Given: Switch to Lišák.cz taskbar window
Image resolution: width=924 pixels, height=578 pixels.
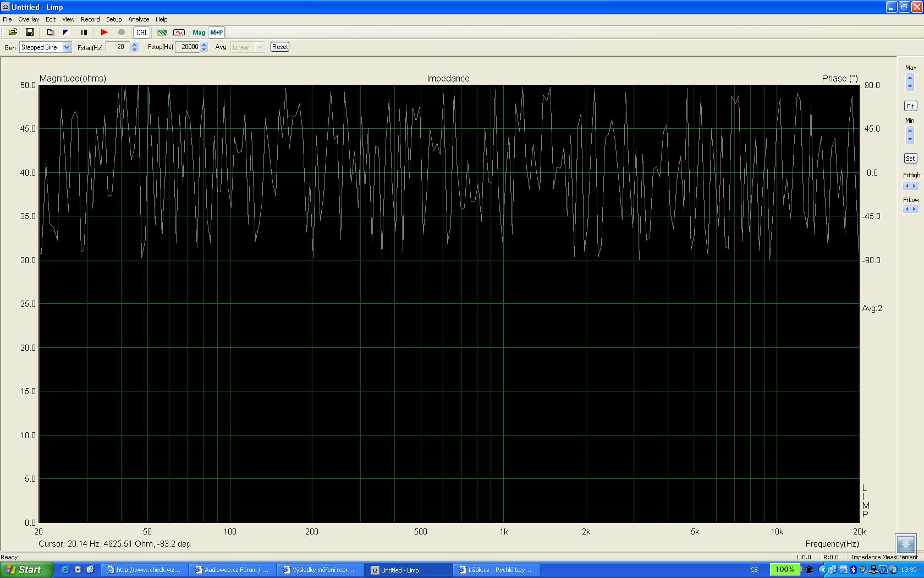Looking at the screenshot, I should (496, 570).
